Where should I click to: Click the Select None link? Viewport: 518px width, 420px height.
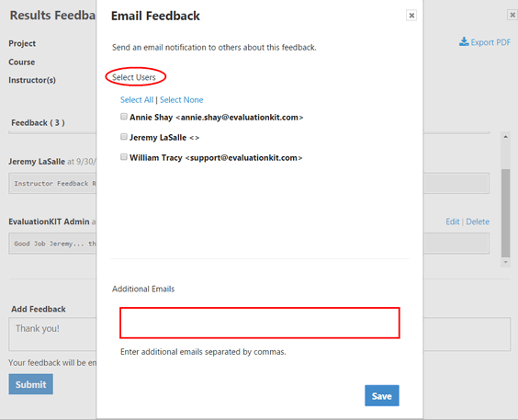[181, 100]
